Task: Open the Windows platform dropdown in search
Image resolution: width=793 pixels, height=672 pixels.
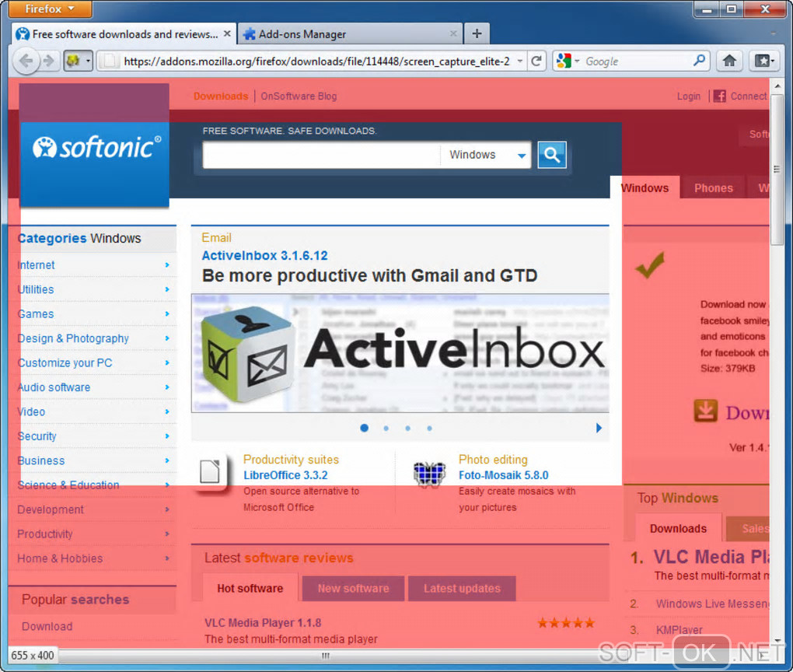Action: 486,155
